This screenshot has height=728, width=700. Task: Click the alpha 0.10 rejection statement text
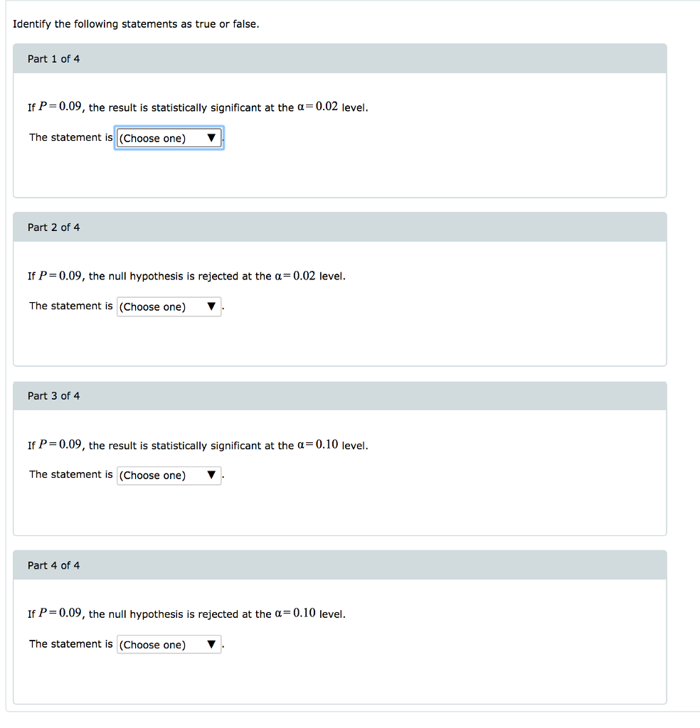pyautogui.click(x=186, y=614)
